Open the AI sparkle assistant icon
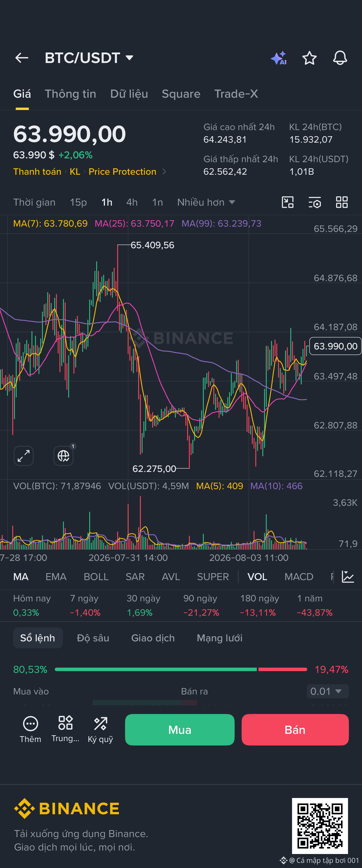Image resolution: width=362 pixels, height=868 pixels. (279, 58)
